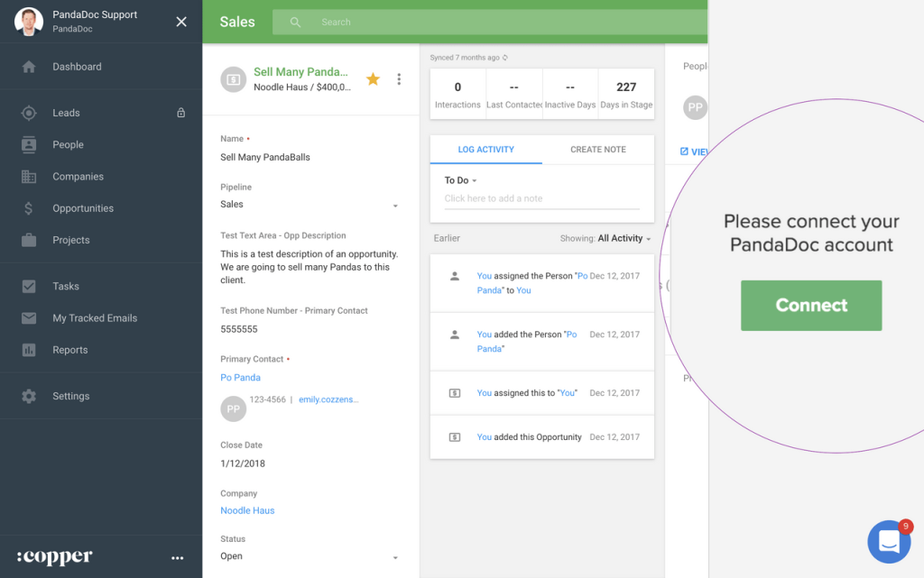Close the sidebar with X icon

pyautogui.click(x=181, y=22)
